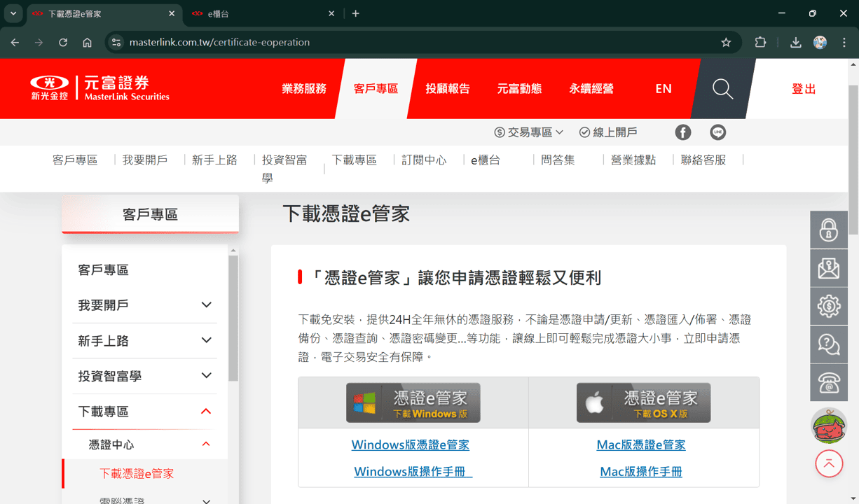View site information icon in address bar
The width and height of the screenshot is (859, 504).
tap(116, 43)
